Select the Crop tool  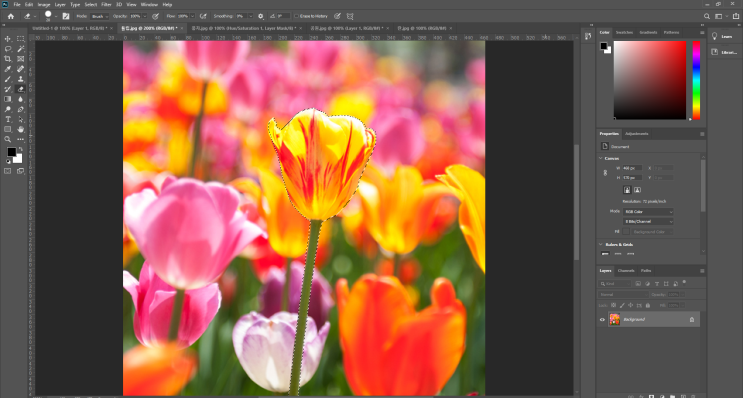tap(8, 59)
